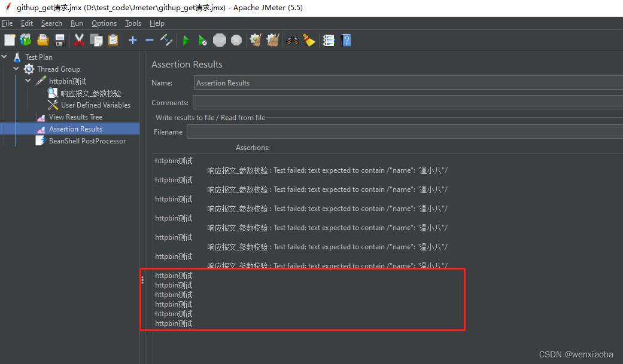Click the Stop test icon
This screenshot has width=623, height=364.
(219, 40)
